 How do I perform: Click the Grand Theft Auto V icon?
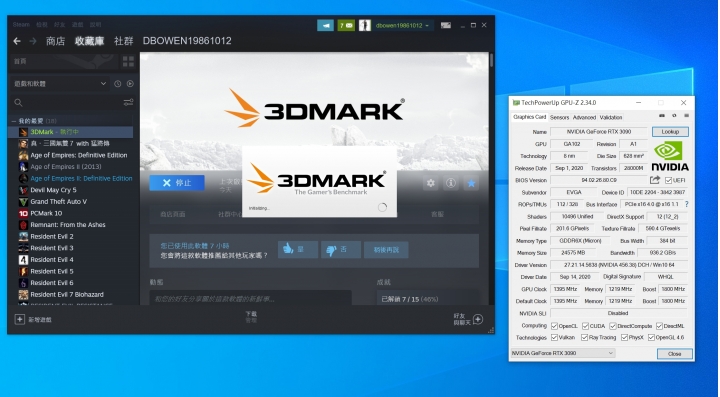point(23,202)
